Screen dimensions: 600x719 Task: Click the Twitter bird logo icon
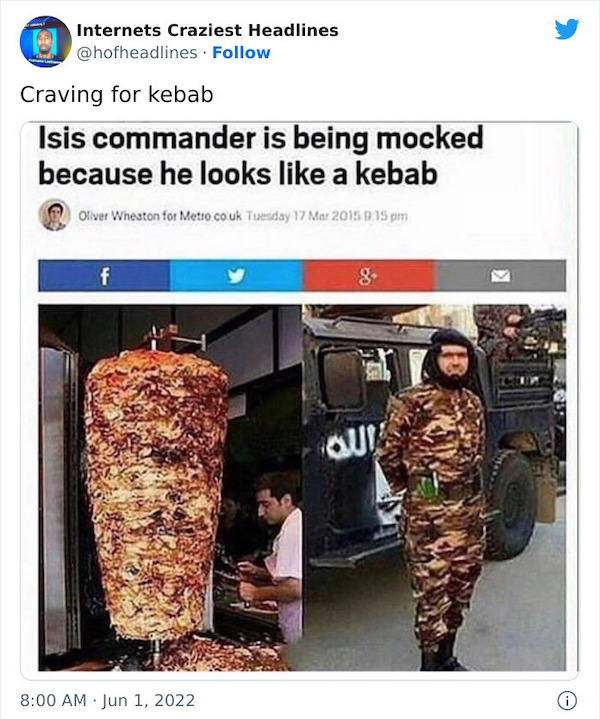[567, 30]
